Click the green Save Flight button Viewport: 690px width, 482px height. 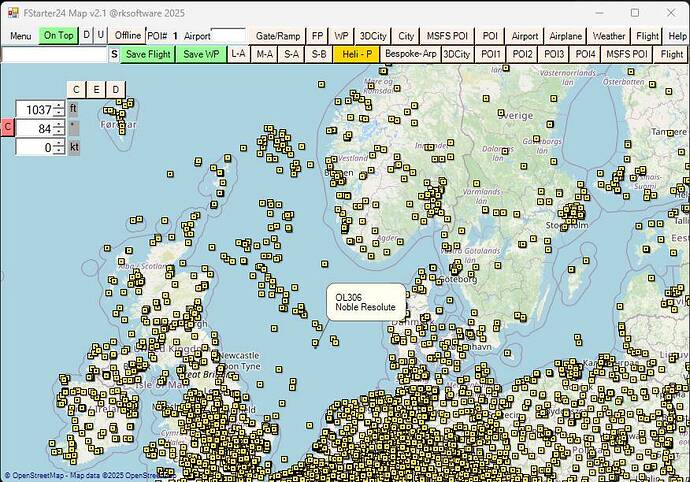[x=148, y=54]
